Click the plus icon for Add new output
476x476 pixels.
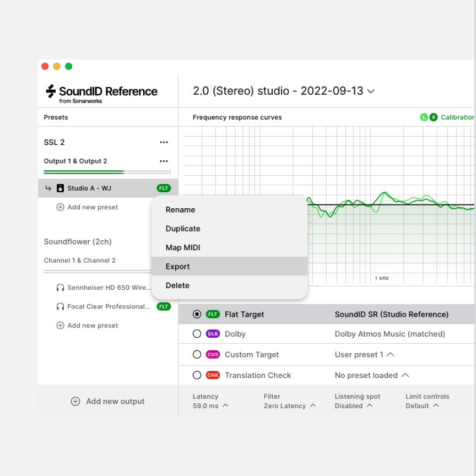pos(75,401)
